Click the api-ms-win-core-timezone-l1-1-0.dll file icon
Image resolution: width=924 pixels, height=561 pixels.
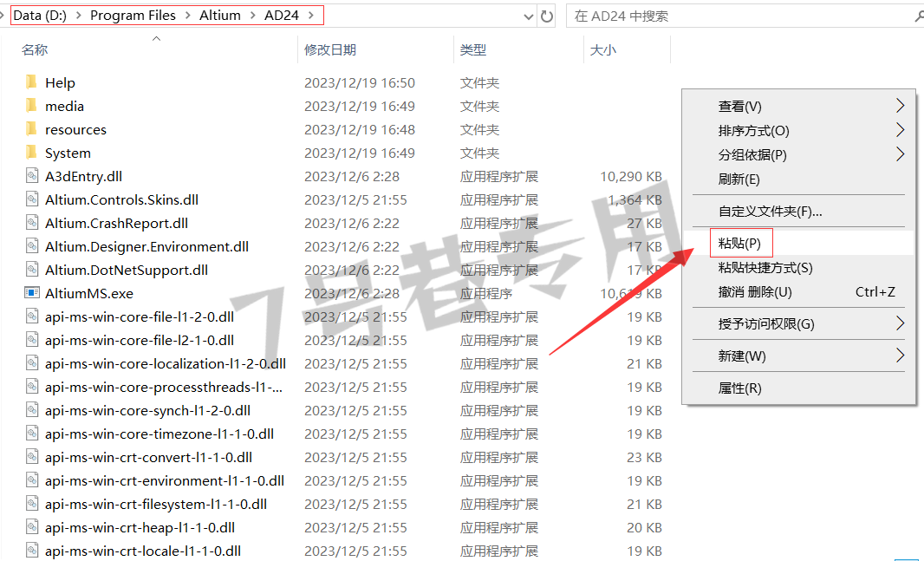pyautogui.click(x=32, y=434)
